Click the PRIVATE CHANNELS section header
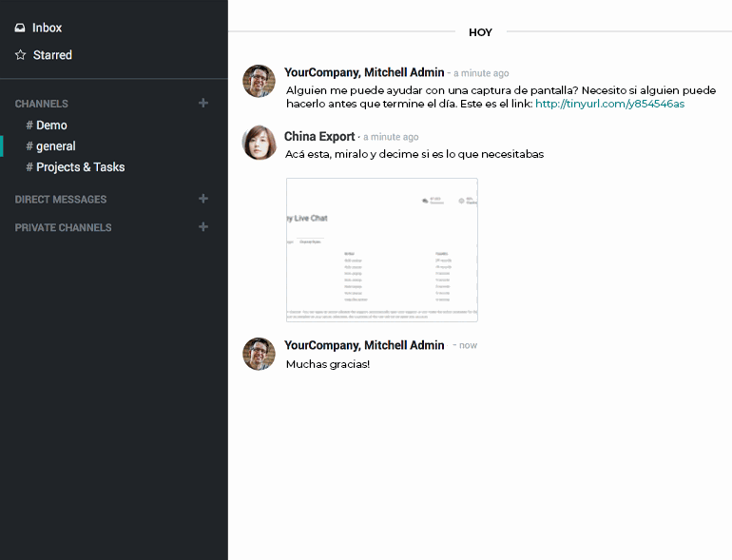The image size is (732, 560). (x=63, y=228)
